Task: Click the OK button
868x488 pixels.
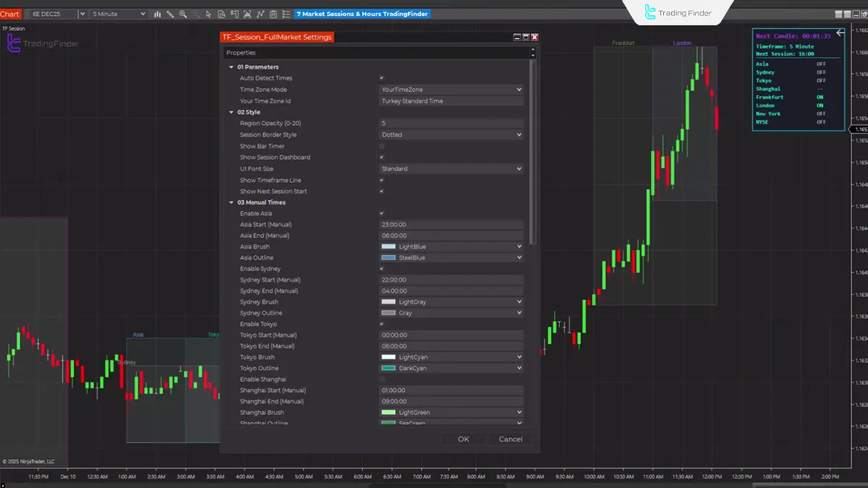Action: [463, 439]
